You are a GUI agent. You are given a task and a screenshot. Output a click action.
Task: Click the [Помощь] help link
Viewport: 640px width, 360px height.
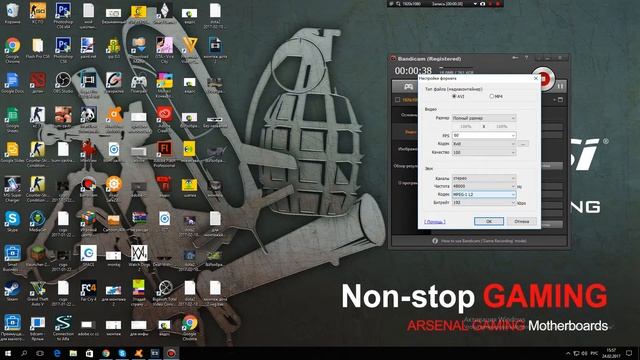[x=435, y=222]
